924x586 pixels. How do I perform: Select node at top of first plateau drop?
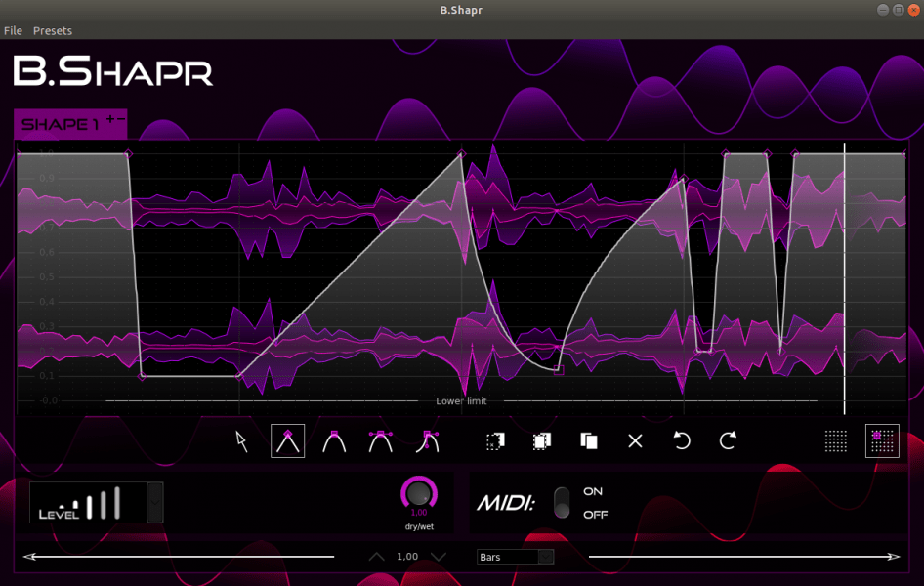click(128, 154)
